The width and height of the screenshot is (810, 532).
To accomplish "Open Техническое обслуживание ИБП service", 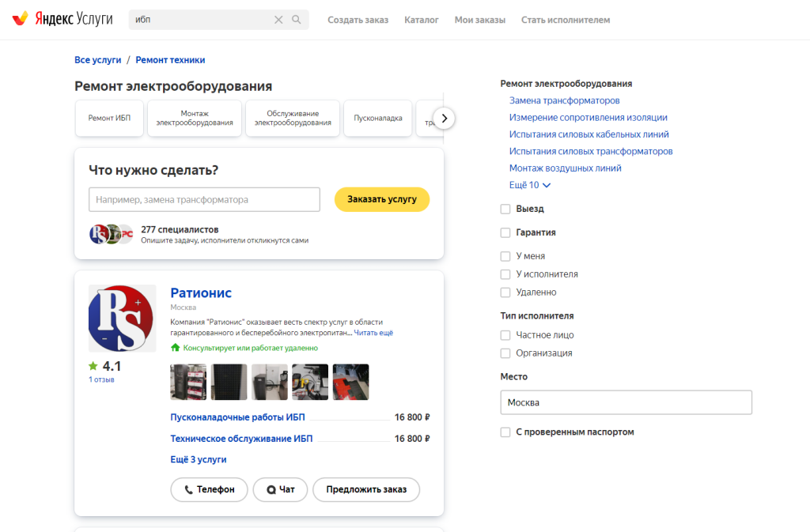I will click(x=241, y=439).
